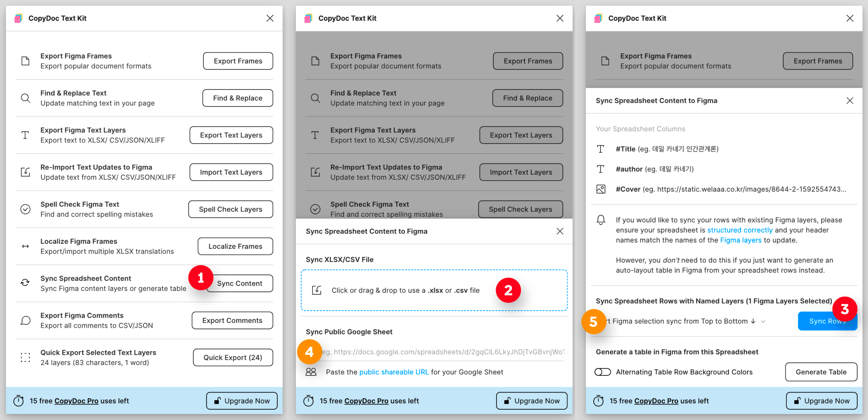Click the #Title text column icon
868x420 pixels.
tap(600, 149)
